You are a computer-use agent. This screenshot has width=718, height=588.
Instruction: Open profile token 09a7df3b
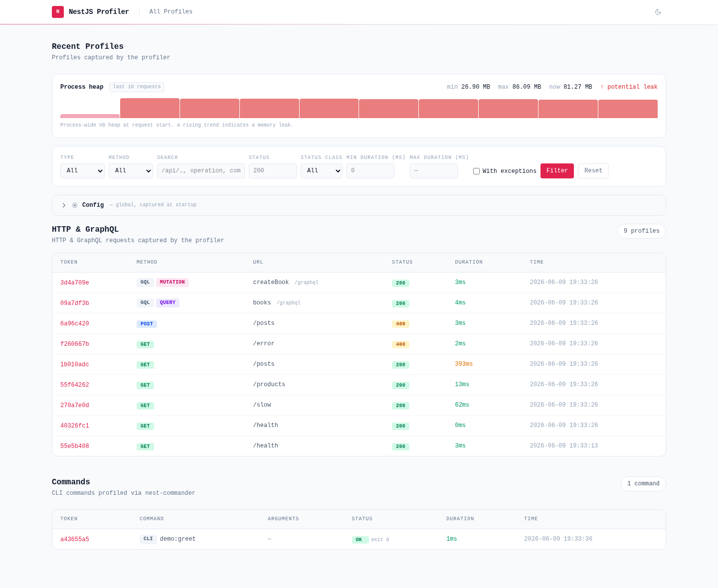75,303
